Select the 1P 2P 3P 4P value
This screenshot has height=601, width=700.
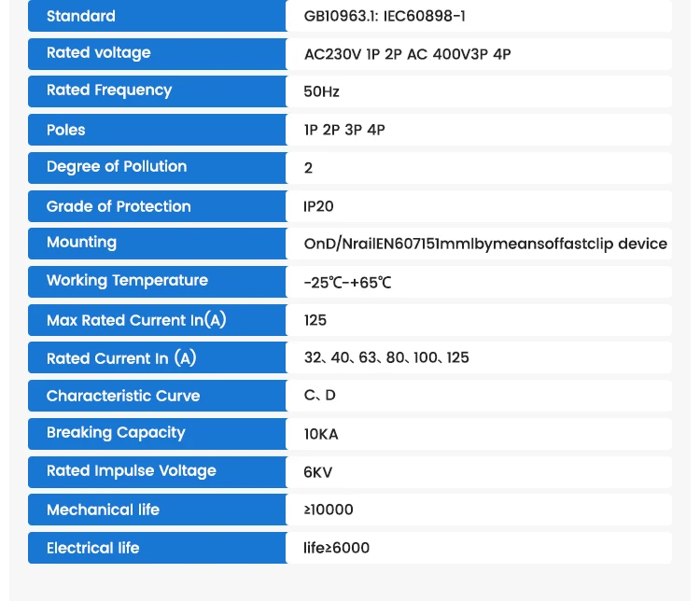pyautogui.click(x=344, y=130)
